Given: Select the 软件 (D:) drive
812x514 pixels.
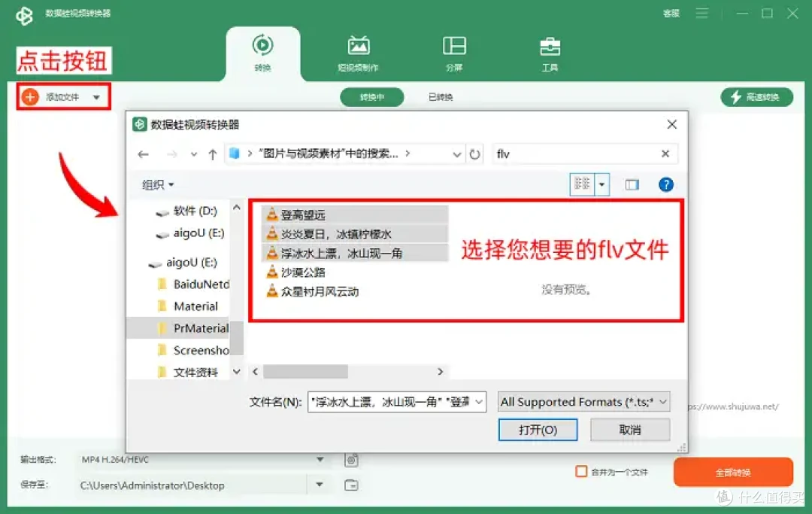Looking at the screenshot, I should click(187, 211).
